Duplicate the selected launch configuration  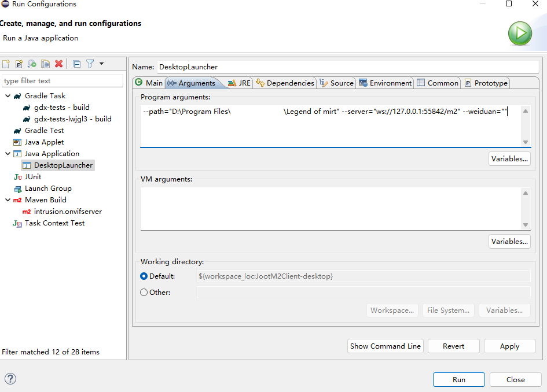click(x=45, y=64)
